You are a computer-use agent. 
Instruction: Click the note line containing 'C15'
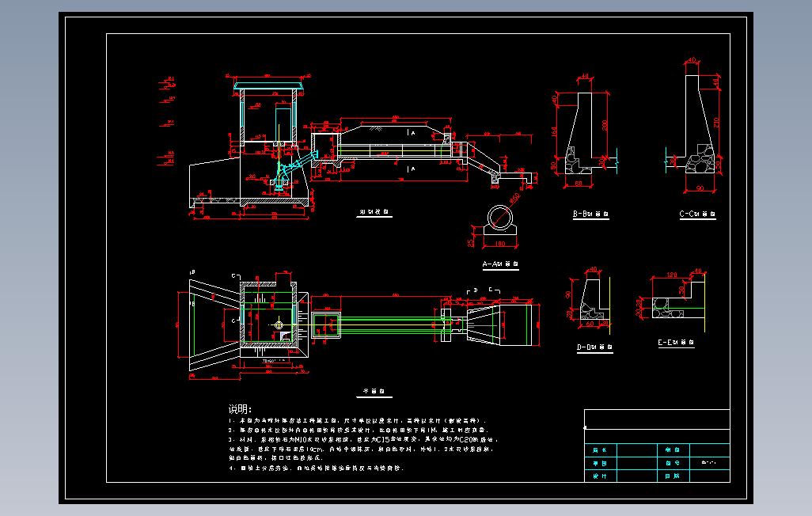point(363,439)
